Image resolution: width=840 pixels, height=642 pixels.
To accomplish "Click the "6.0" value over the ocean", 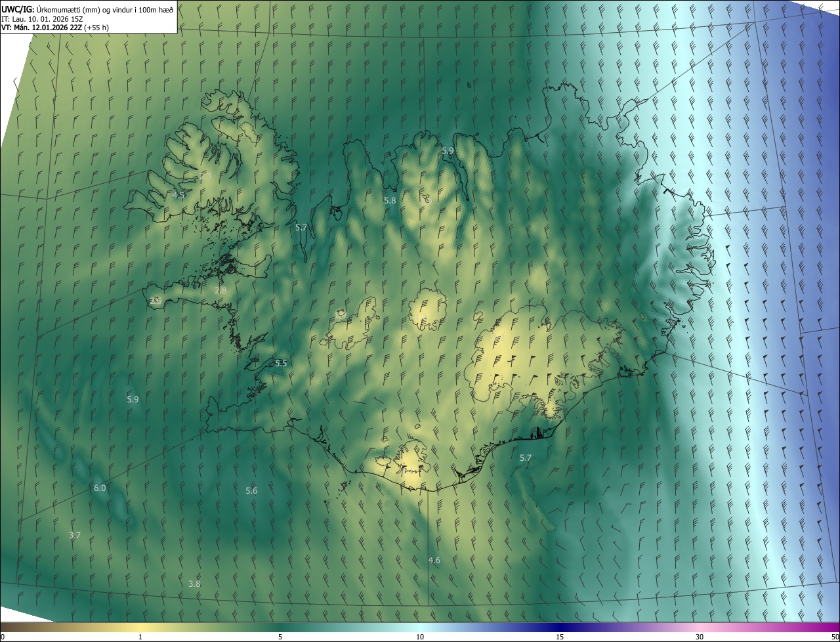I will [x=100, y=488].
